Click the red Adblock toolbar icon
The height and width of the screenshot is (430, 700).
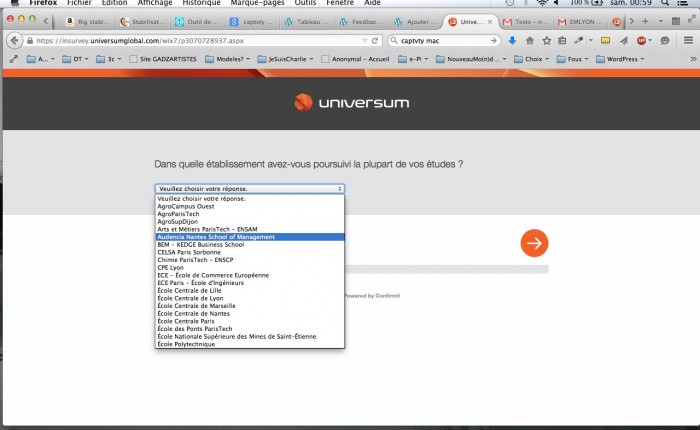[642, 41]
